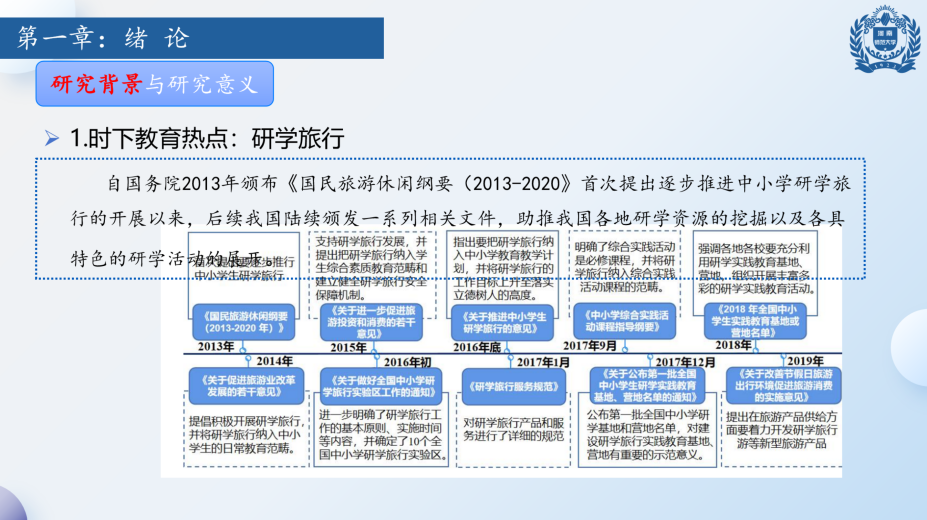
Task: Click the 2017年1月 timeline label
Action: (543, 361)
